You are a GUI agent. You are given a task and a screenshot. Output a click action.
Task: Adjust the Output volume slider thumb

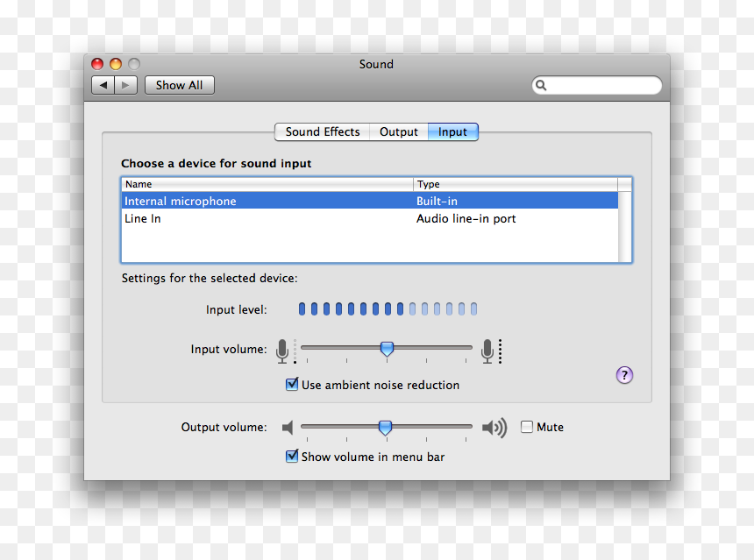coord(385,428)
